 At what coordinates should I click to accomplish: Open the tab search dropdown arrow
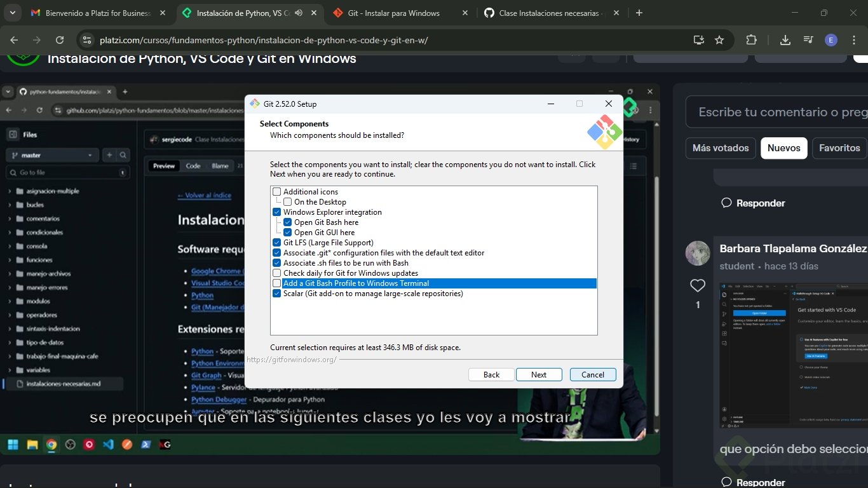[13, 13]
